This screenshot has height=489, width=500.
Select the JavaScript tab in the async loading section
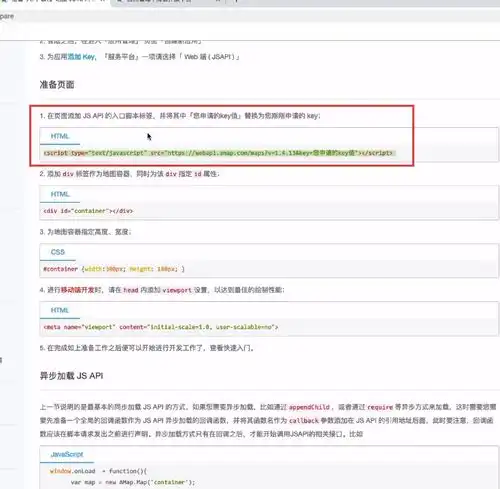[67, 454]
